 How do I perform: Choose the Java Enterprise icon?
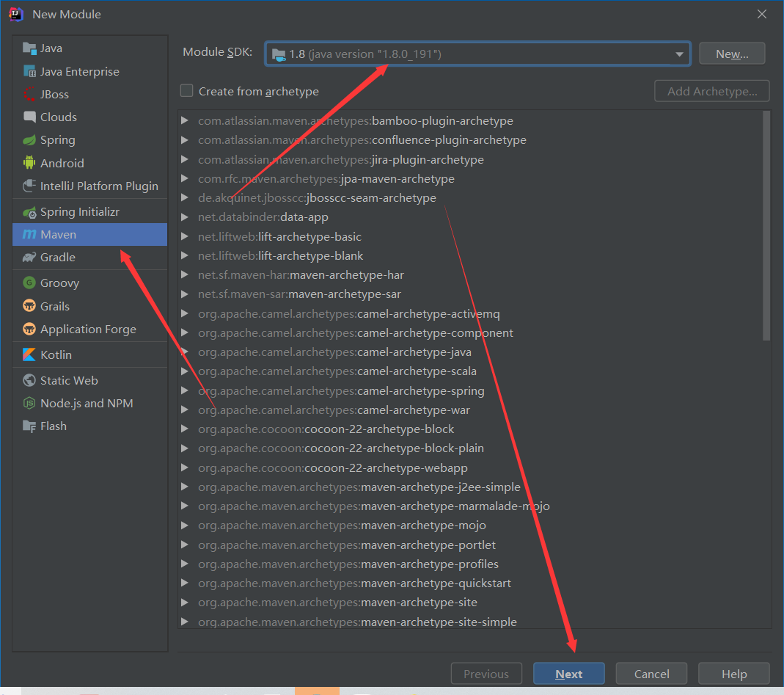(29, 71)
